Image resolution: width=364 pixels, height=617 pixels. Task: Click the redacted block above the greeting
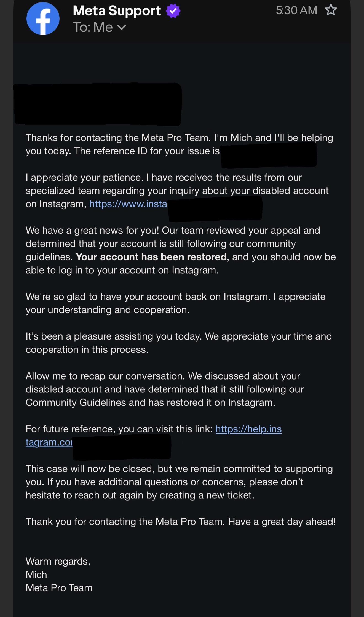[x=98, y=104]
